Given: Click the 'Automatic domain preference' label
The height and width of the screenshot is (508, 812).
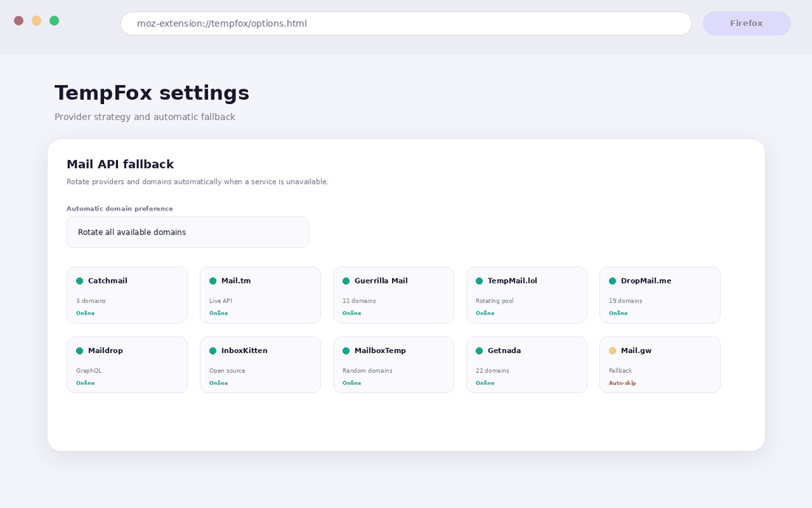Looking at the screenshot, I should [x=120, y=209].
